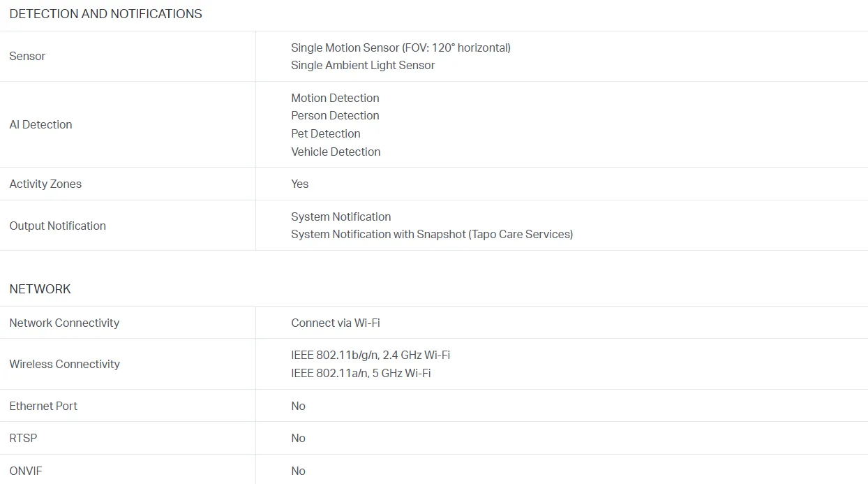
Task: Click the AI Detection row label
Action: click(40, 124)
